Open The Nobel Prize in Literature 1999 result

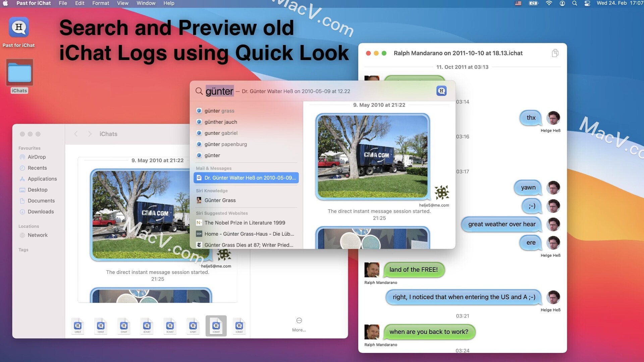(247, 223)
